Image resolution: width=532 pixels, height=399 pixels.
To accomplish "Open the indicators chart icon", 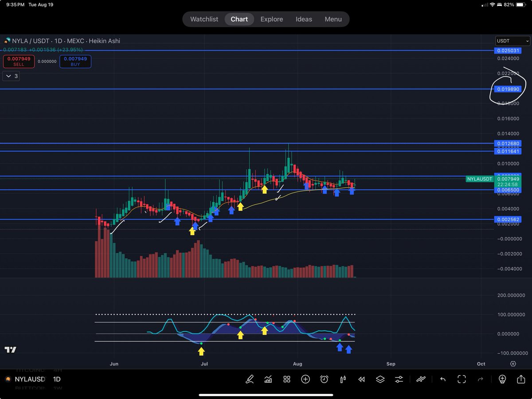I will 268,379.
